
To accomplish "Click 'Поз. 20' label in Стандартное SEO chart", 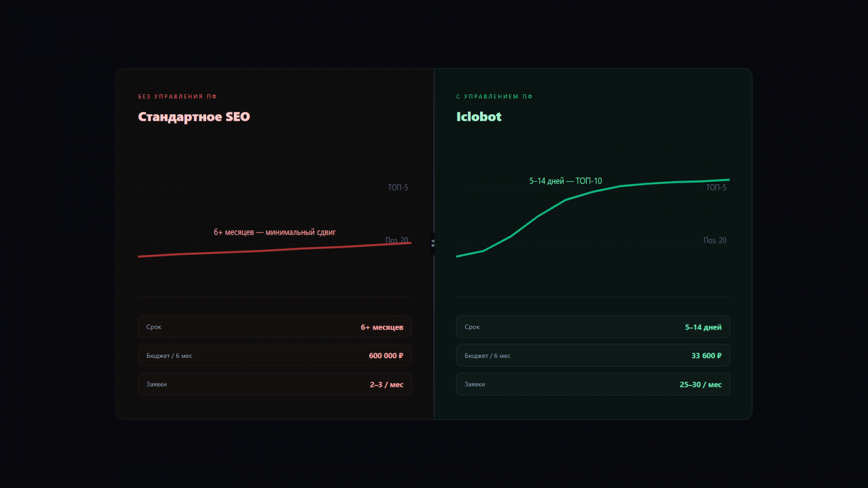I will coord(397,240).
